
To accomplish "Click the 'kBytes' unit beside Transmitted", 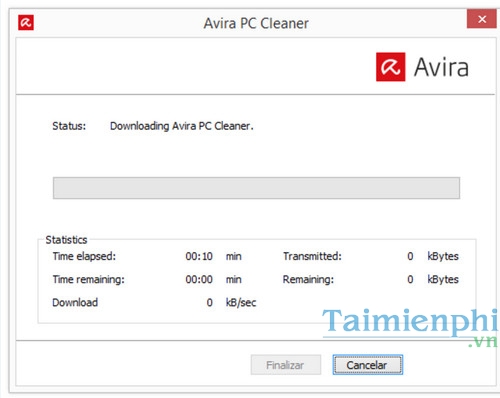I will pos(443,256).
